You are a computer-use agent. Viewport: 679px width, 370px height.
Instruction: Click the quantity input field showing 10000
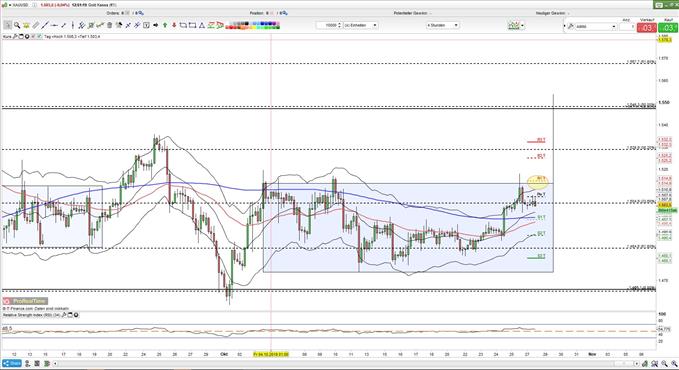click(x=329, y=25)
